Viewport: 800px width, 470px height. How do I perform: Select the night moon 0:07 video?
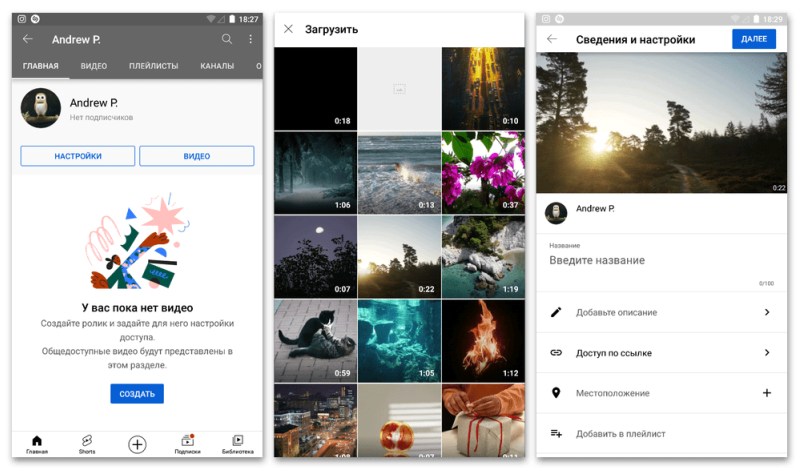315,257
